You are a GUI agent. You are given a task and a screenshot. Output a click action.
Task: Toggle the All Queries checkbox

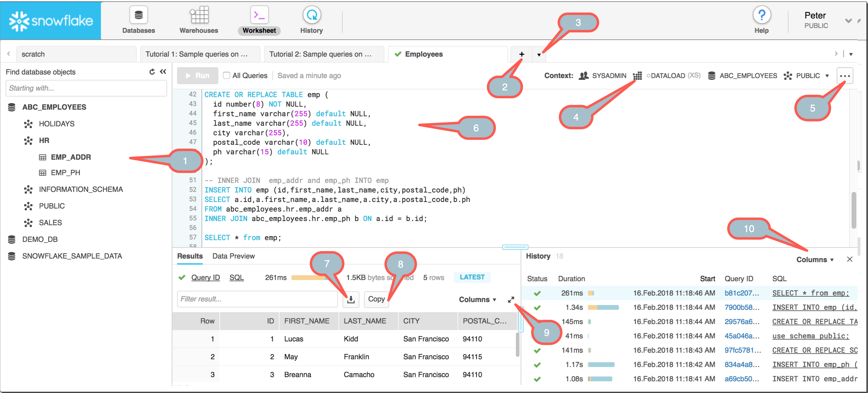tap(226, 76)
